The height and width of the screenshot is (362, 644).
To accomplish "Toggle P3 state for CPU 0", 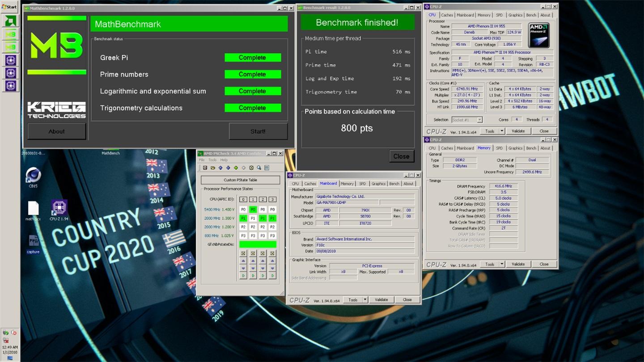I will [x=243, y=236].
